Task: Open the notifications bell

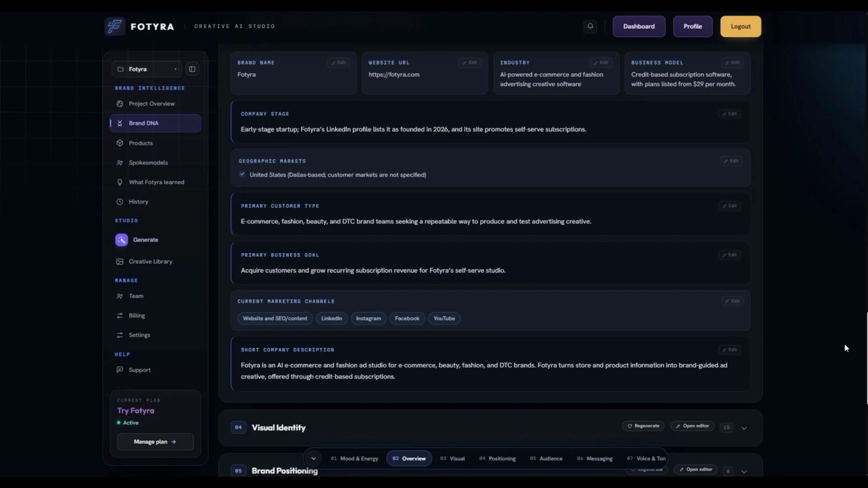Action: (x=590, y=26)
